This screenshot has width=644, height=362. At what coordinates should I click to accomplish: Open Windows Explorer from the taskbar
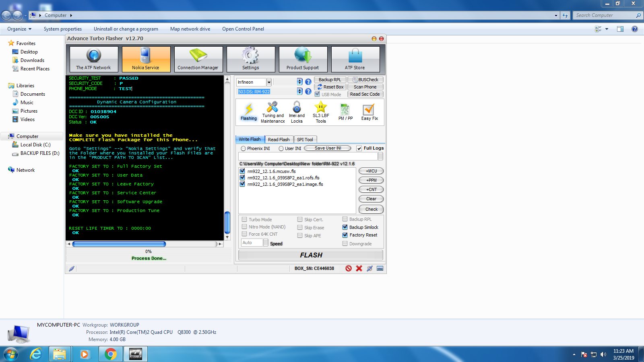60,354
